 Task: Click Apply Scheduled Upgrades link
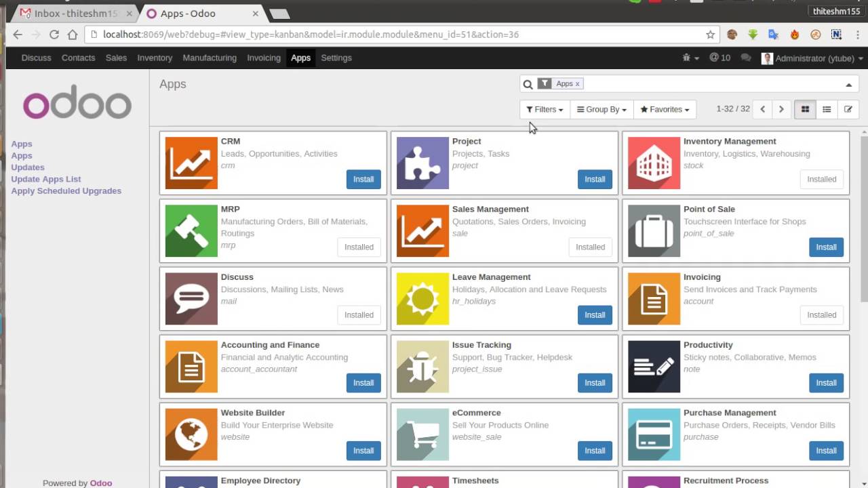(x=66, y=190)
